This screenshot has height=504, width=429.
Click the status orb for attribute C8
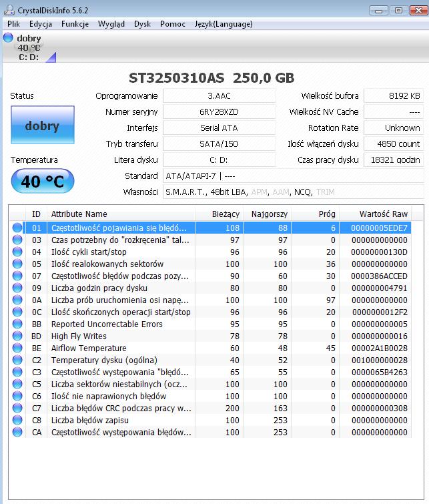[x=17, y=420]
